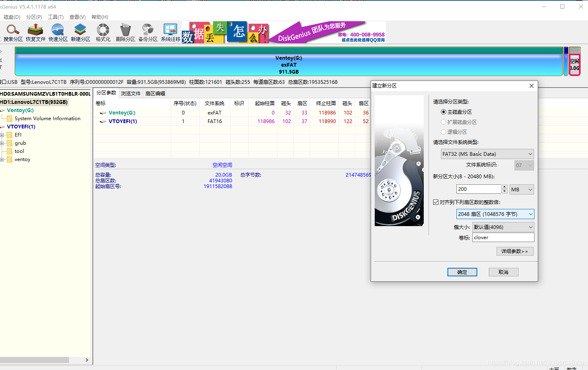The height and width of the screenshot is (370, 588).
Task: Increase partition size with up spinner
Action: tap(504, 187)
